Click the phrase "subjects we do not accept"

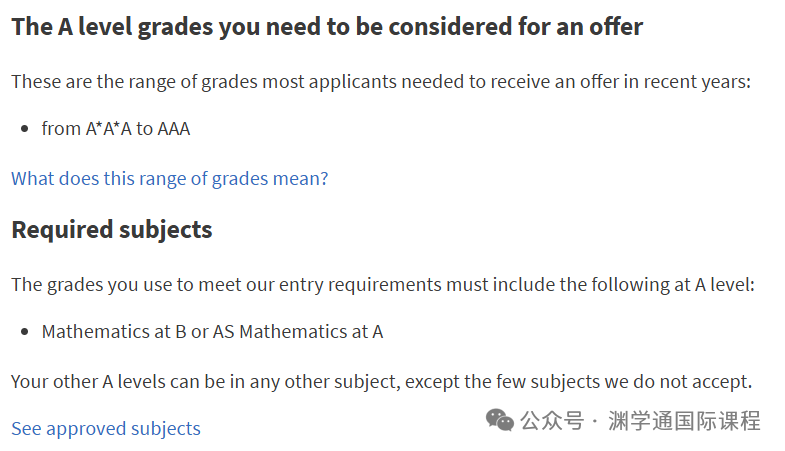[648, 382]
